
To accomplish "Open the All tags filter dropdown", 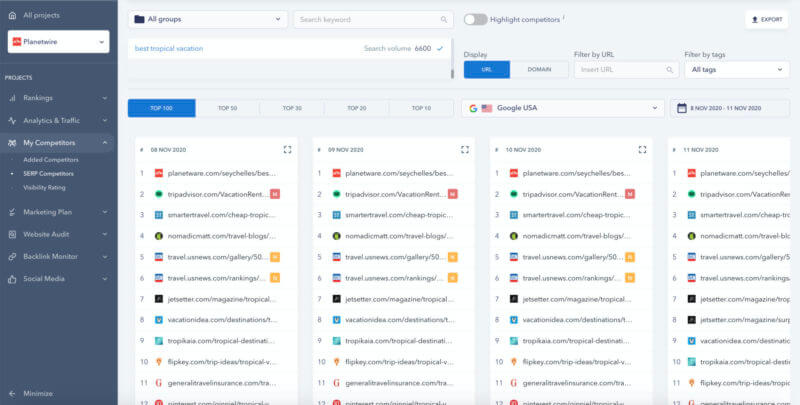I will pyautogui.click(x=737, y=70).
